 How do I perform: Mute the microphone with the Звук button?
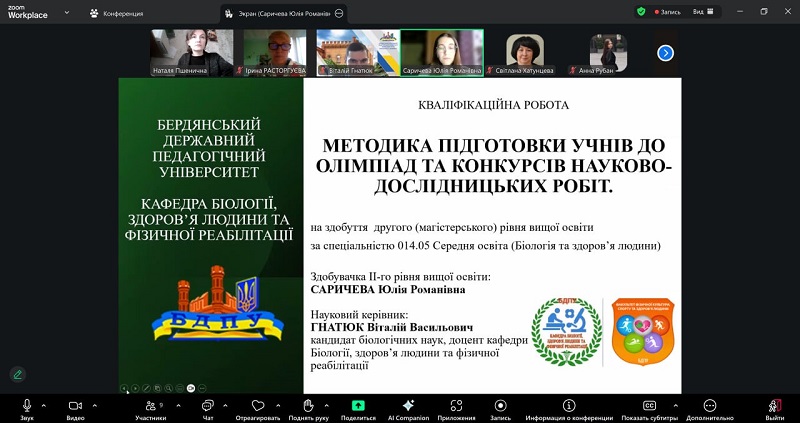(x=27, y=406)
